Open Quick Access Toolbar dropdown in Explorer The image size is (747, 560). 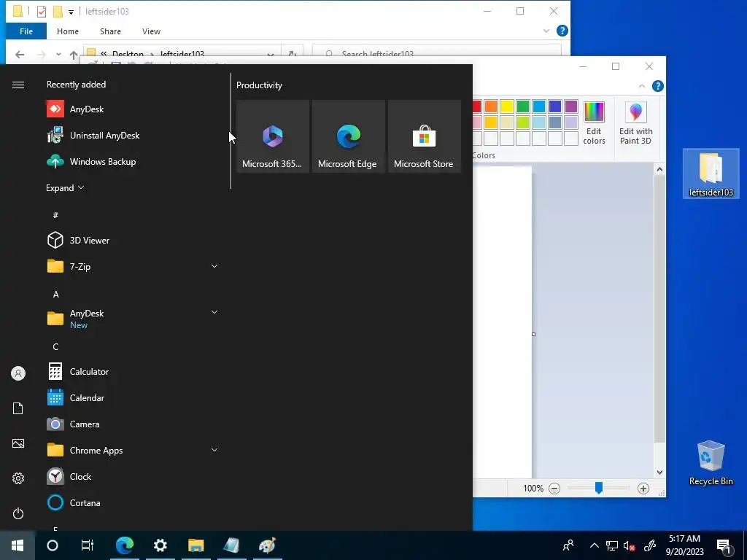click(x=71, y=12)
